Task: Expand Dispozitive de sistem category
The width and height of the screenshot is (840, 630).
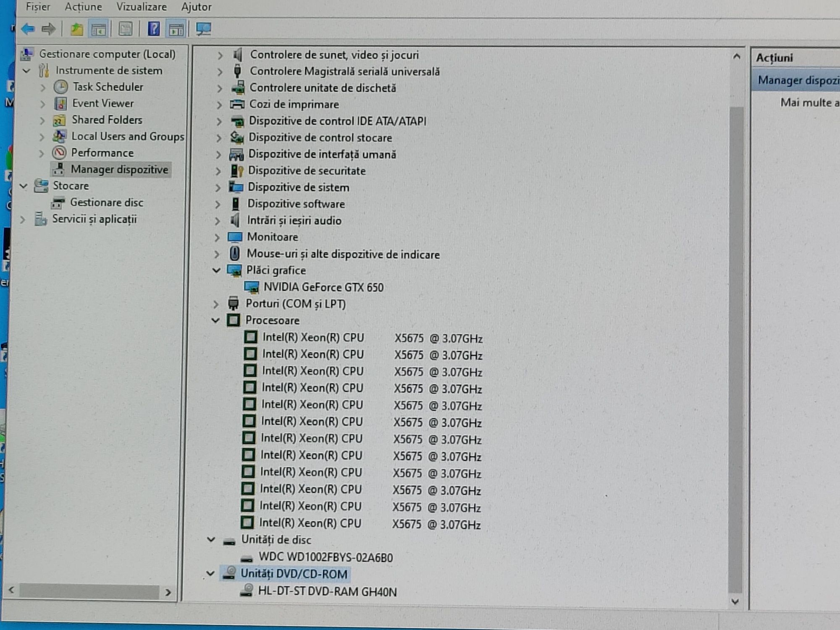Action: point(218,188)
